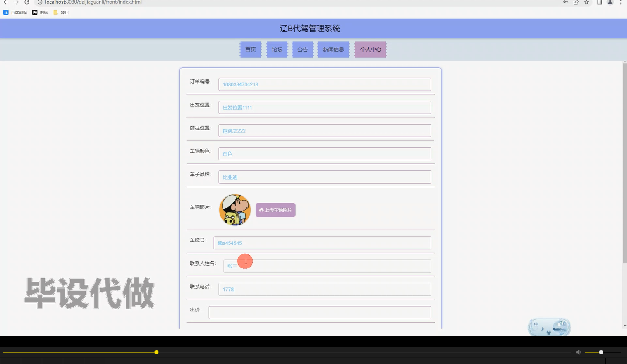Open the browser side panel icon

(x=599, y=2)
